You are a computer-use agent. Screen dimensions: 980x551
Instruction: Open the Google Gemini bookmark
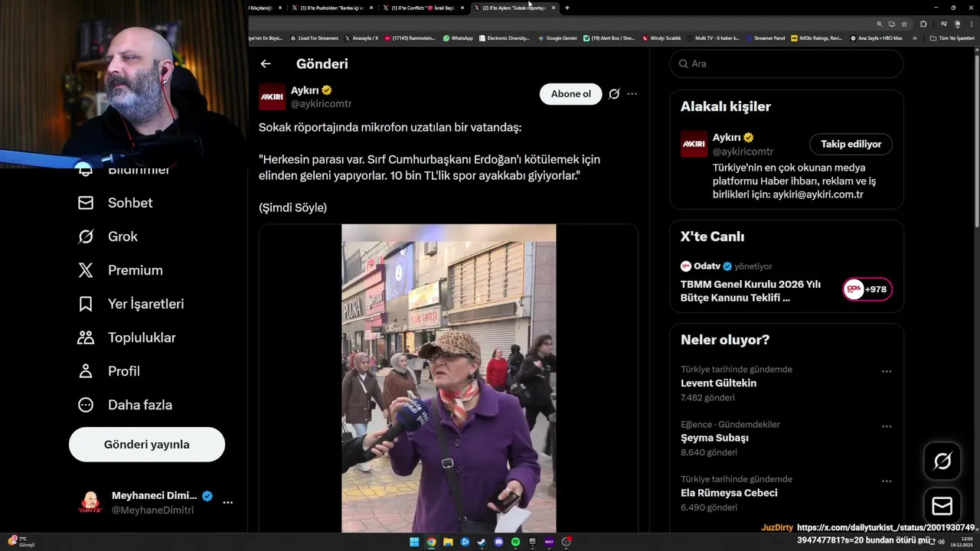pyautogui.click(x=558, y=37)
